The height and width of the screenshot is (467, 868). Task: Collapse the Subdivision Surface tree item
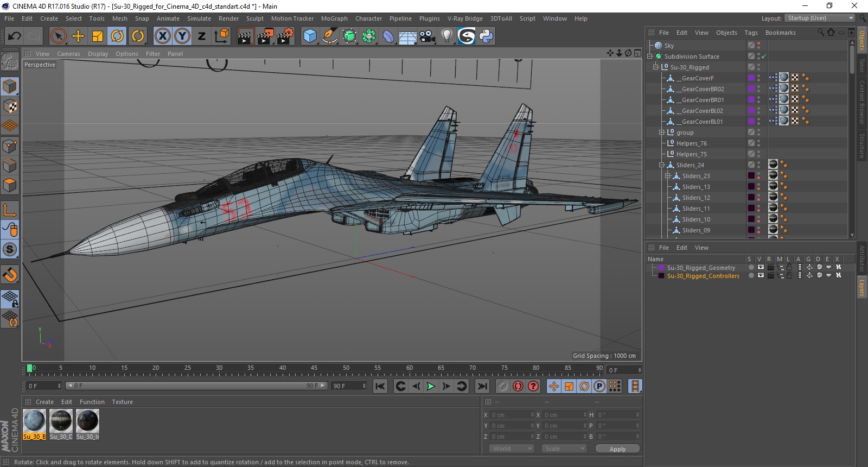tap(650, 56)
